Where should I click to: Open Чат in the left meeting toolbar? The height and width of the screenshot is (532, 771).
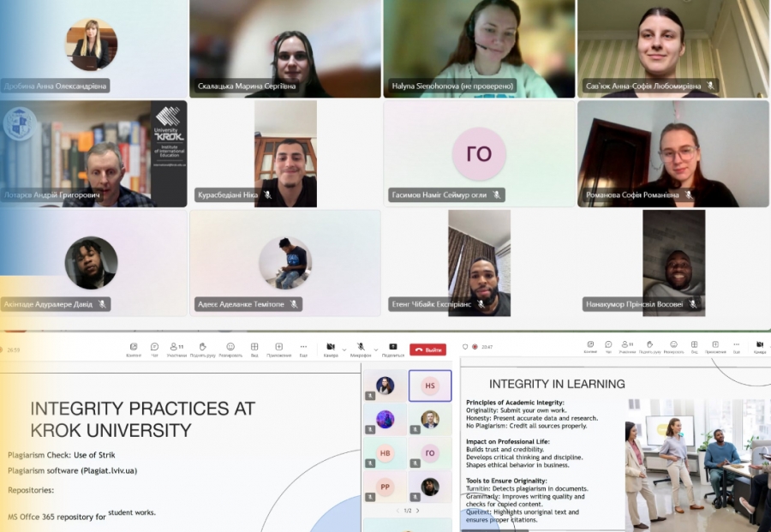(154, 350)
